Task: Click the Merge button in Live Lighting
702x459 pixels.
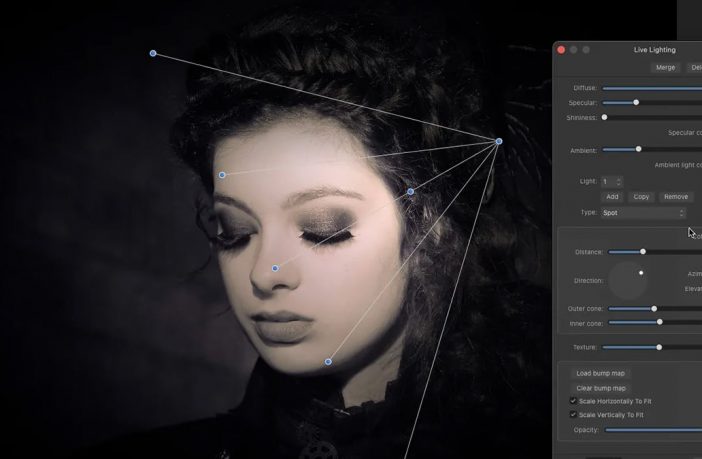Action: [x=665, y=68]
